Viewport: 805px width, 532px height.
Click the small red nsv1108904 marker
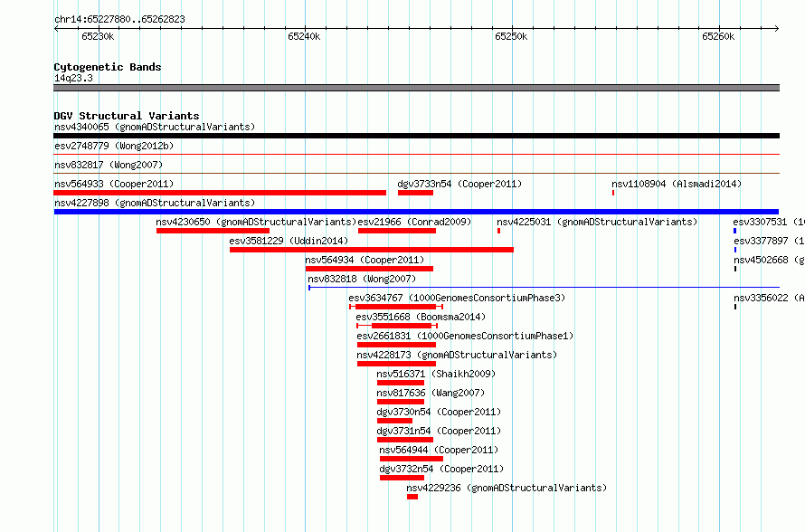613,193
